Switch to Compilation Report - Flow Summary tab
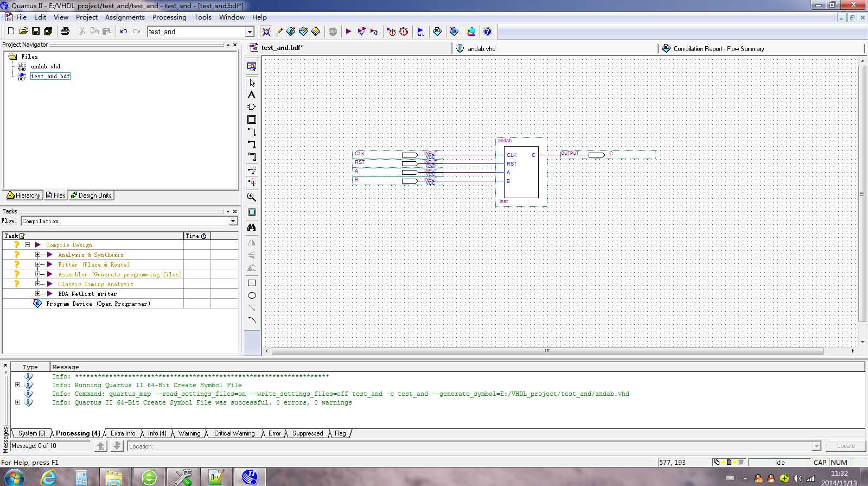The image size is (868, 486). [761, 48]
